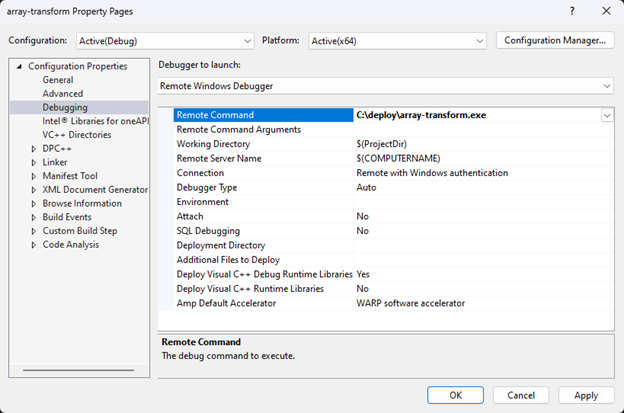Click the Apply button
Image resolution: width=624 pixels, height=413 pixels.
pos(586,395)
